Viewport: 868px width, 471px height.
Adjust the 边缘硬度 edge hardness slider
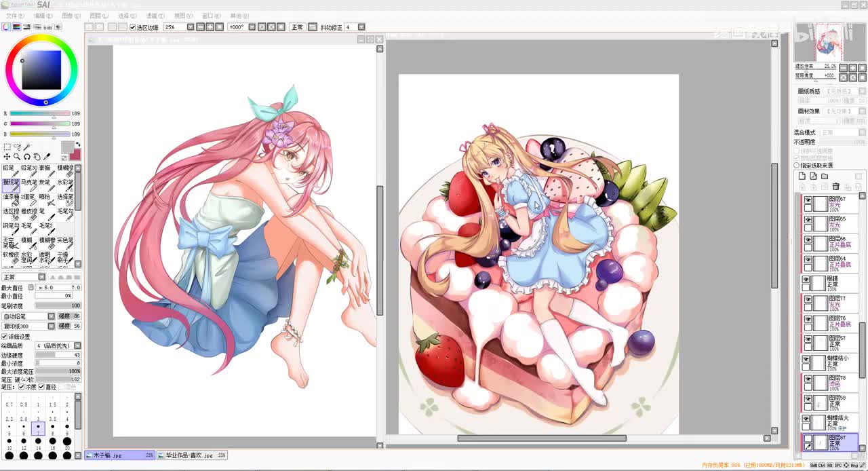point(58,355)
